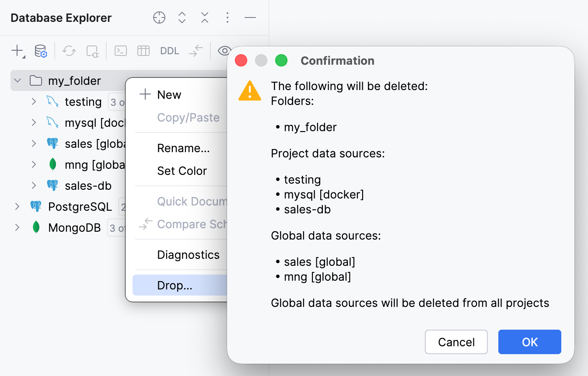The height and width of the screenshot is (376, 588).
Task: Click the 'testing' bullet in dialog
Action: coord(302,180)
